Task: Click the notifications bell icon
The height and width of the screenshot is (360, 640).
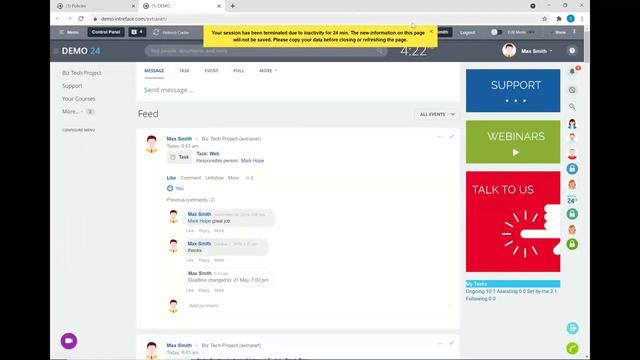Action: point(572,71)
